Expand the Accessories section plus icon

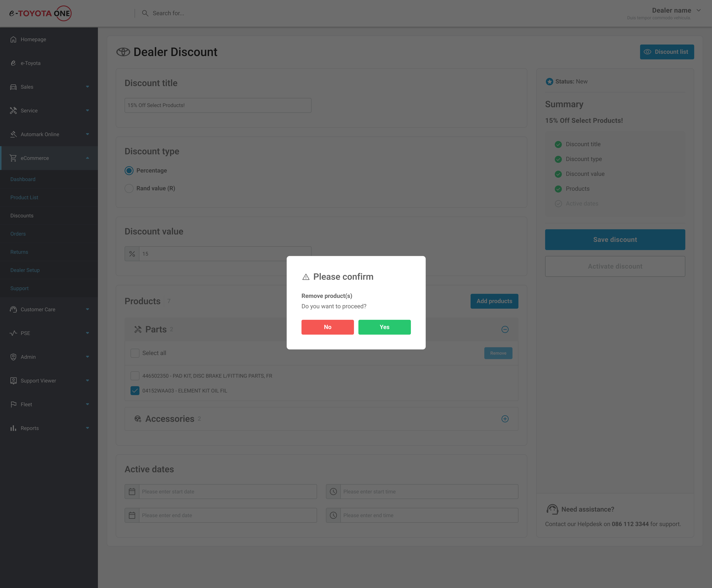(x=505, y=419)
